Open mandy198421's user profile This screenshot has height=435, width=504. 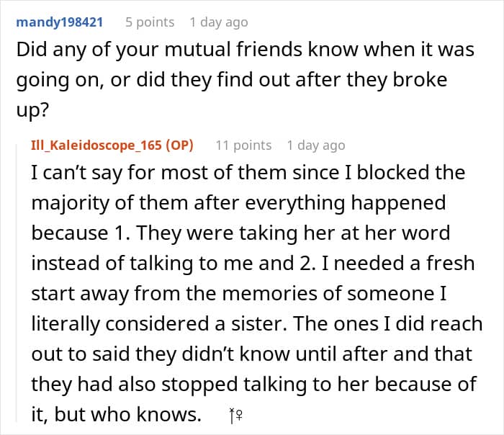pos(60,22)
